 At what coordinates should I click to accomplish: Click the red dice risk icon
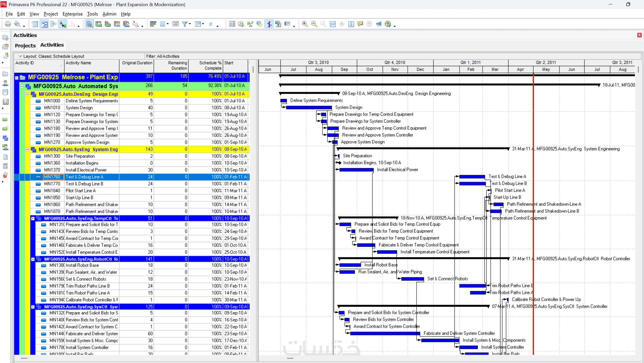tap(5, 175)
